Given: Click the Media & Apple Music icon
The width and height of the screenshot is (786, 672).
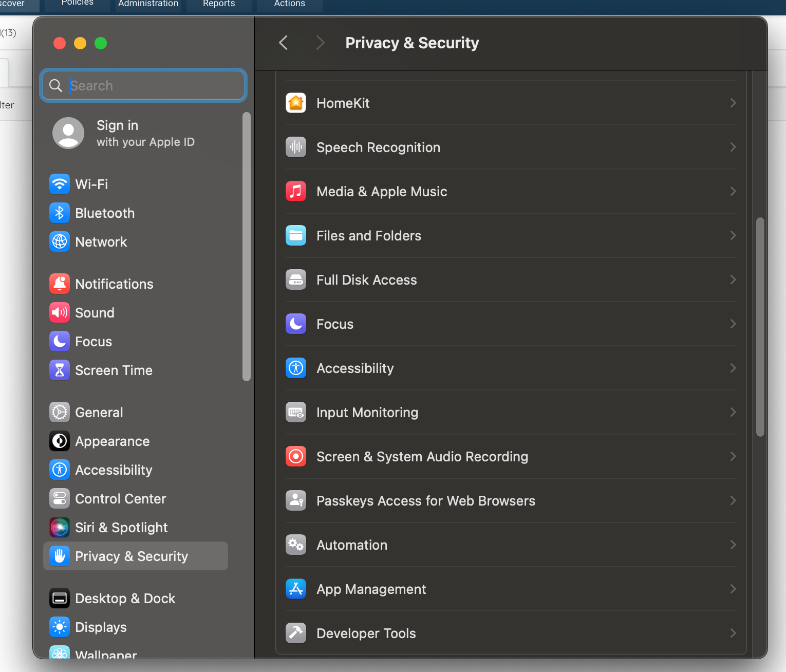Looking at the screenshot, I should click(x=296, y=192).
